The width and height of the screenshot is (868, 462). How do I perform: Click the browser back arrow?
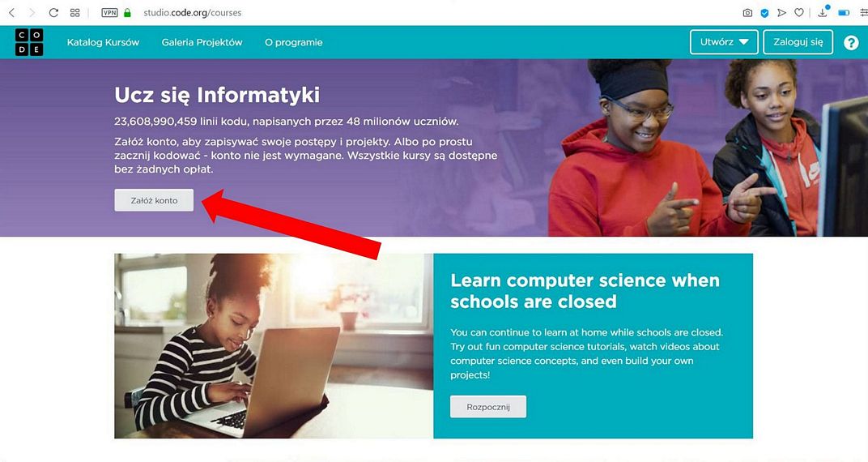11,12
